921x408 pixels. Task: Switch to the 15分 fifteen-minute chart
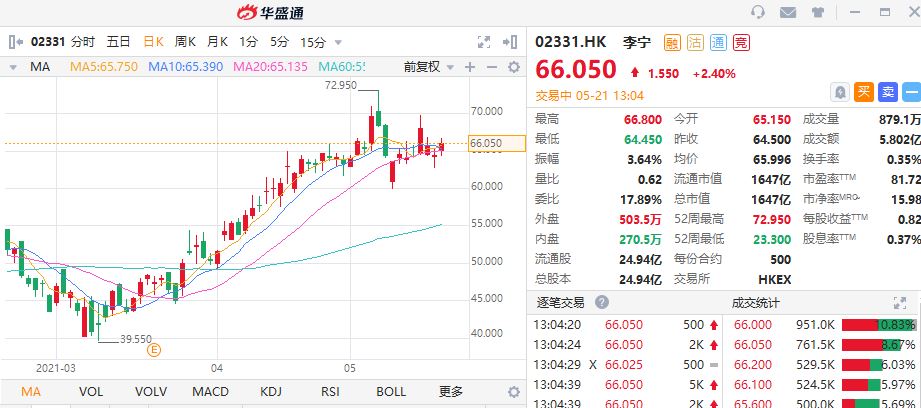pyautogui.click(x=313, y=42)
